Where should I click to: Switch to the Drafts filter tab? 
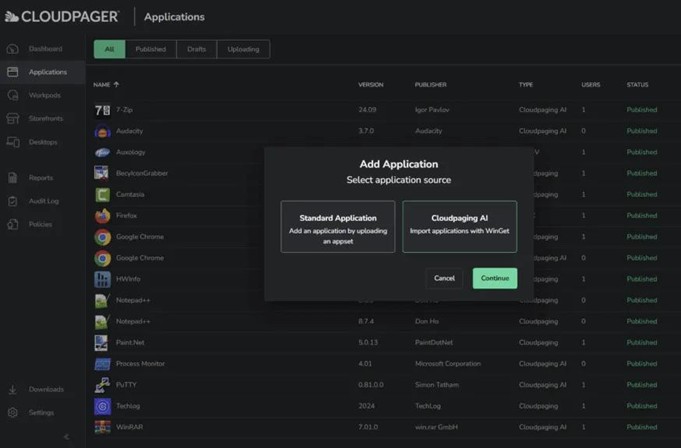coord(196,49)
